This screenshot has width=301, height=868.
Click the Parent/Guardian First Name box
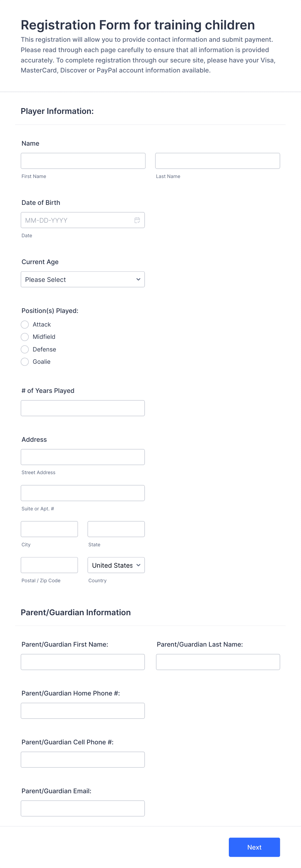click(x=83, y=662)
